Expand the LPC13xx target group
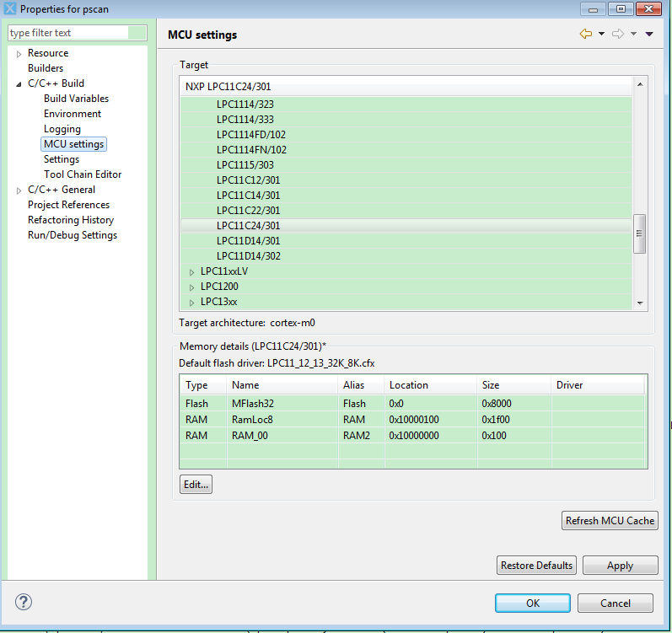This screenshot has height=633, width=672. (x=191, y=303)
